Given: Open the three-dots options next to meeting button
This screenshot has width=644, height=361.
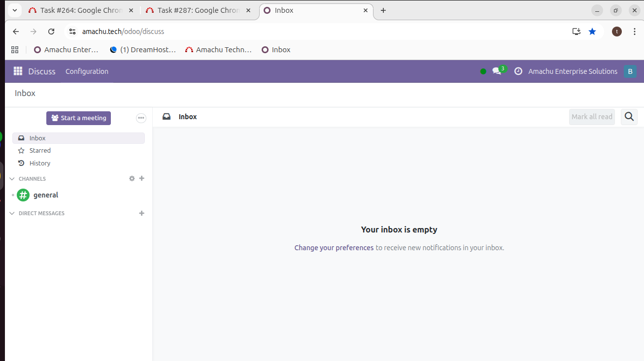Looking at the screenshot, I should pyautogui.click(x=141, y=118).
